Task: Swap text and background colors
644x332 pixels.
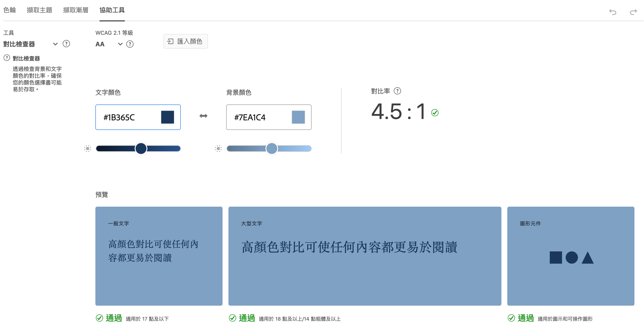Action: 203,116
